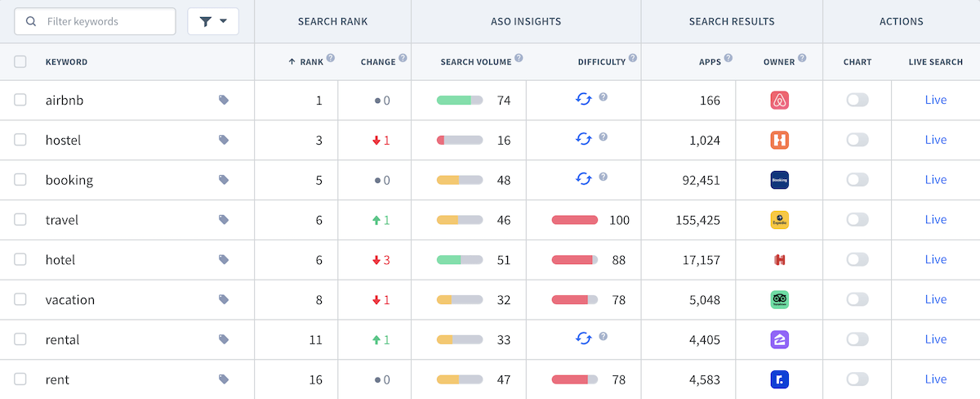Click help icon next to Difficulty header
The width and height of the screenshot is (980, 399).
[x=633, y=58]
